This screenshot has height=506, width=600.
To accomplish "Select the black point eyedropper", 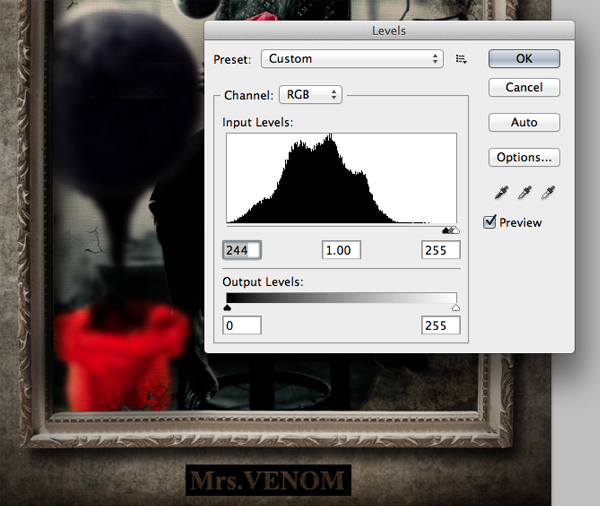I will pyautogui.click(x=501, y=193).
